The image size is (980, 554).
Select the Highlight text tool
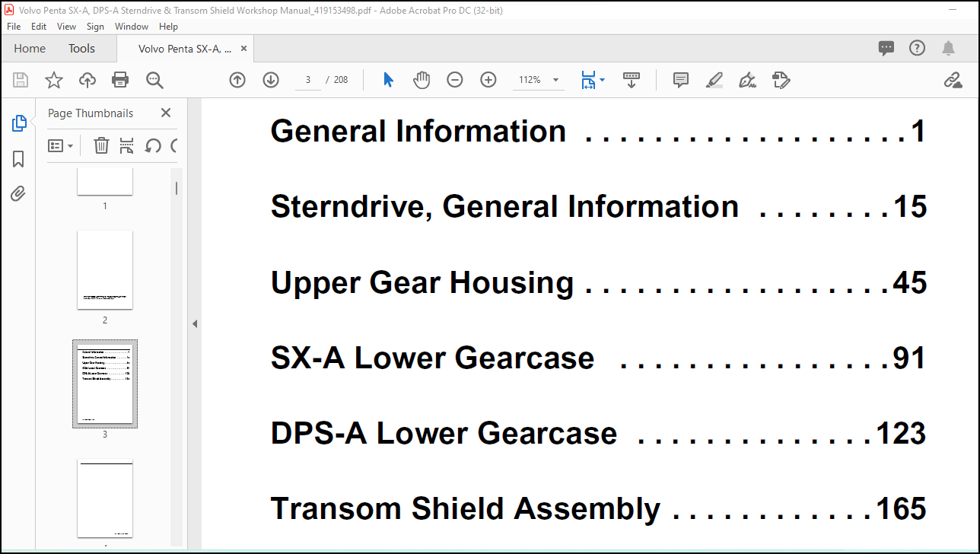point(714,80)
